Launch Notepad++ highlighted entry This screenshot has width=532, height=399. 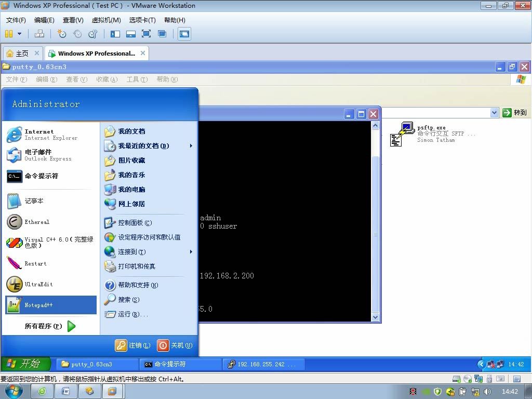pyautogui.click(x=51, y=305)
